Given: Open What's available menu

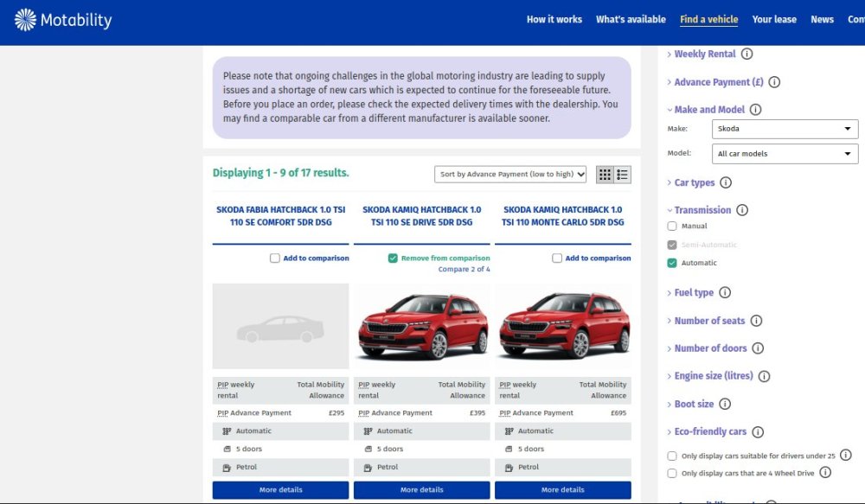Looking at the screenshot, I should tap(631, 19).
